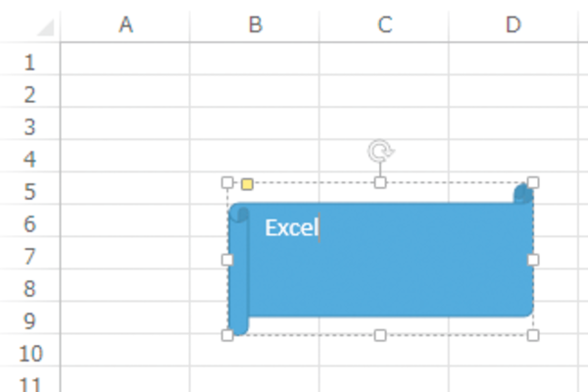The height and width of the screenshot is (392, 588).
Task: Click the top-right sizing handle of the shape
Action: pos(533,182)
